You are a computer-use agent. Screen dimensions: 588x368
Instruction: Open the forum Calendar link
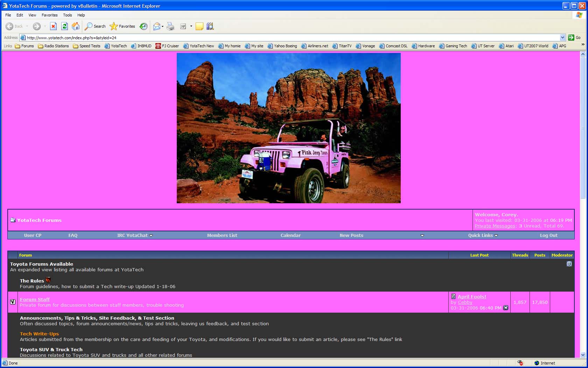[290, 236]
